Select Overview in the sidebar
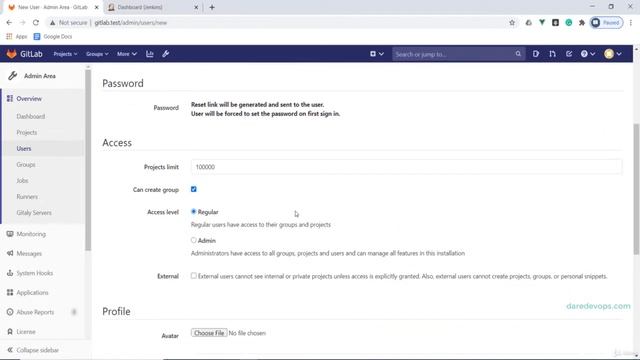The image size is (640, 360). pos(29,99)
